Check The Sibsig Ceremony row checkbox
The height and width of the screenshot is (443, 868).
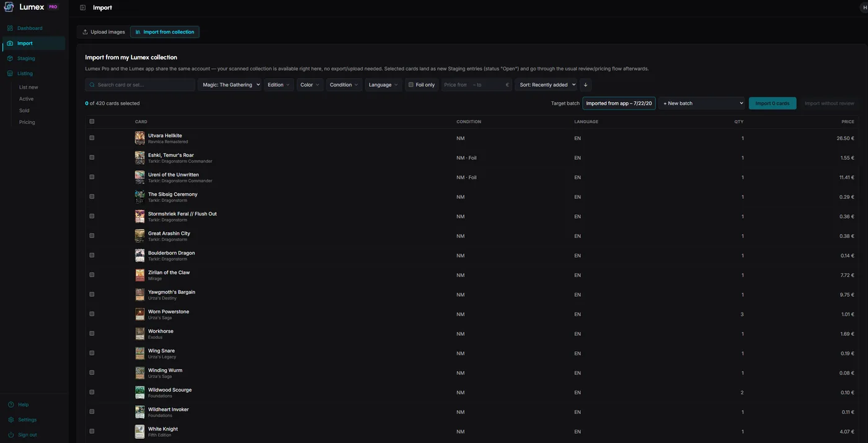(x=92, y=196)
